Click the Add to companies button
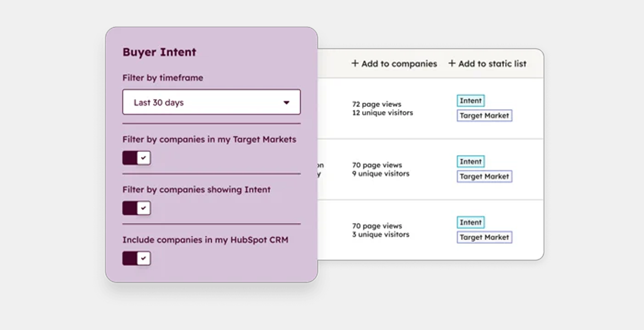Viewport: 644px width, 330px height. click(x=394, y=63)
